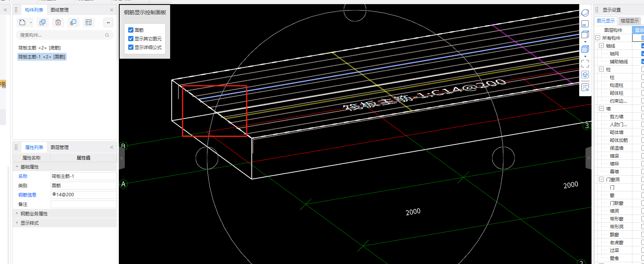Image resolution: width=644 pixels, height=264 pixels.
Task: Expand the 钢筋业务属性 section
Action: pos(17,213)
